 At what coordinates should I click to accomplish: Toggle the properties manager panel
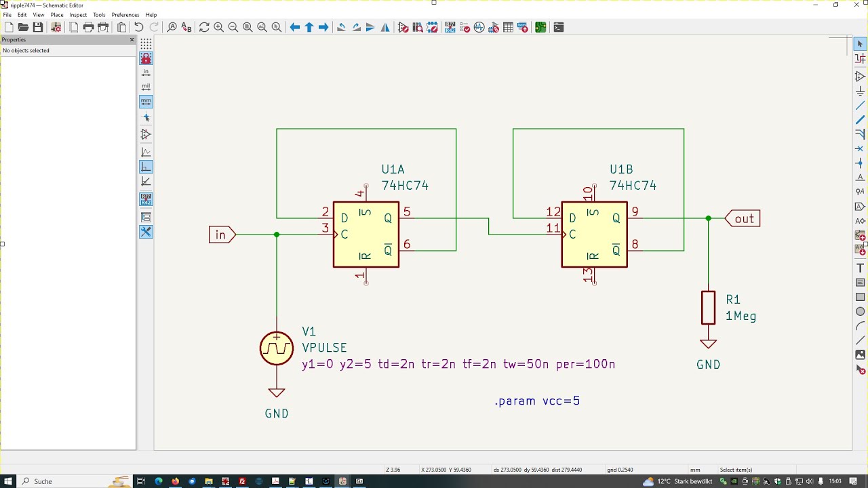coord(146,232)
